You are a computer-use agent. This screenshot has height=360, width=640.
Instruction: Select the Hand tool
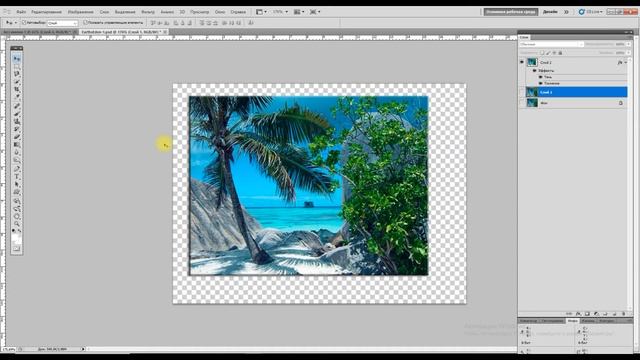click(x=17, y=216)
